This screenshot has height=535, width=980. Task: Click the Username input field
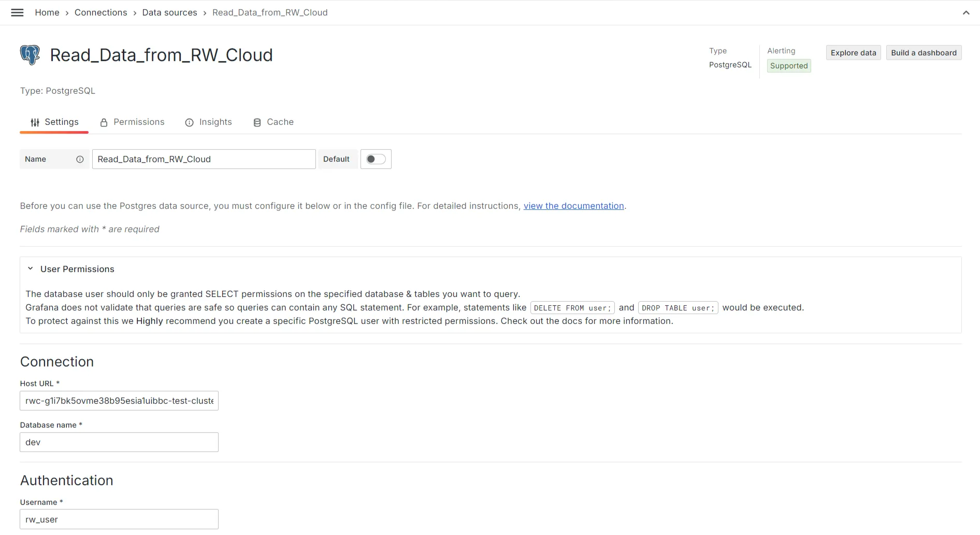coord(119,519)
